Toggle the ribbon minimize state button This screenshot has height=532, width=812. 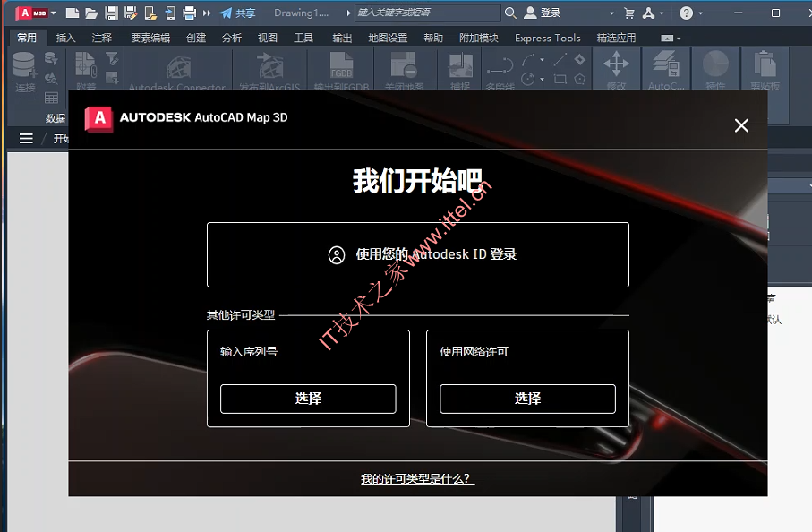click(668, 38)
